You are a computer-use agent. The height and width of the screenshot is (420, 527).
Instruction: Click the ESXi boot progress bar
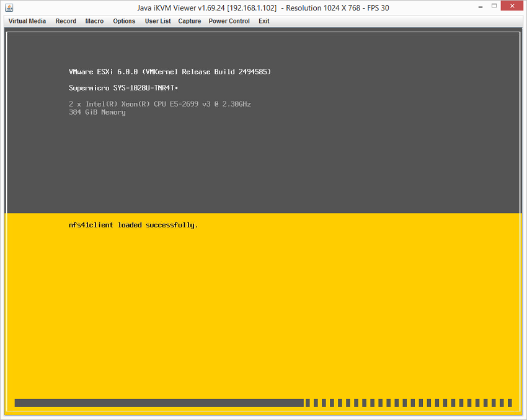tap(263, 403)
